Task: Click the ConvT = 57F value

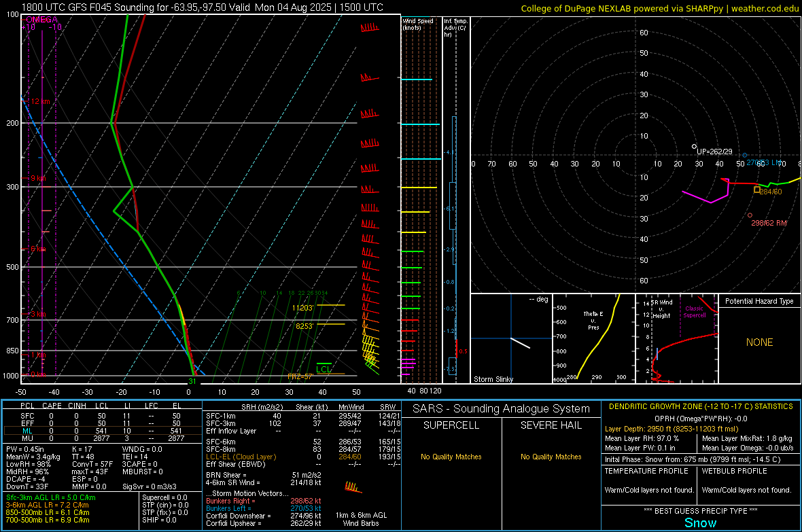Action: pos(92,464)
